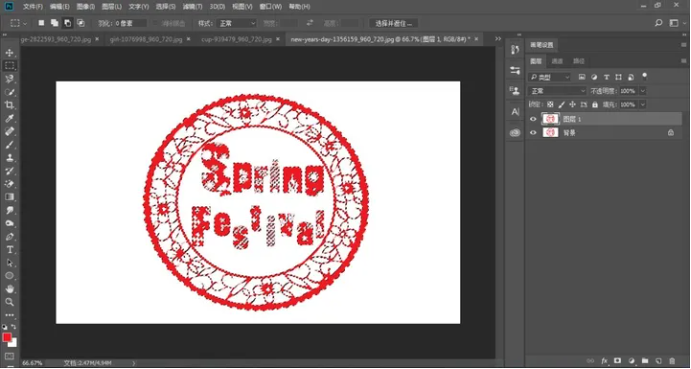This screenshot has width=691, height=369.
Task: Open the 样式 style dropdown
Action: [238, 23]
